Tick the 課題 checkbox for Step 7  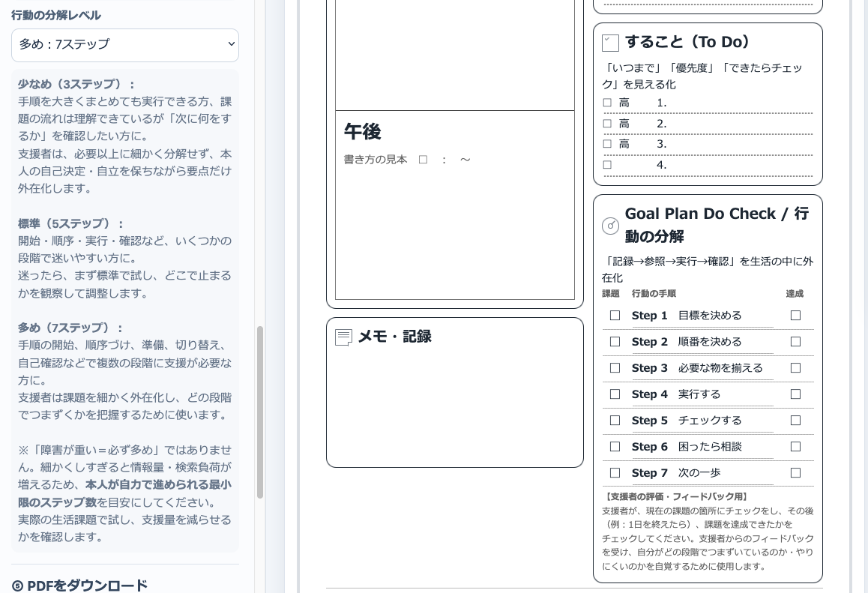[615, 473]
